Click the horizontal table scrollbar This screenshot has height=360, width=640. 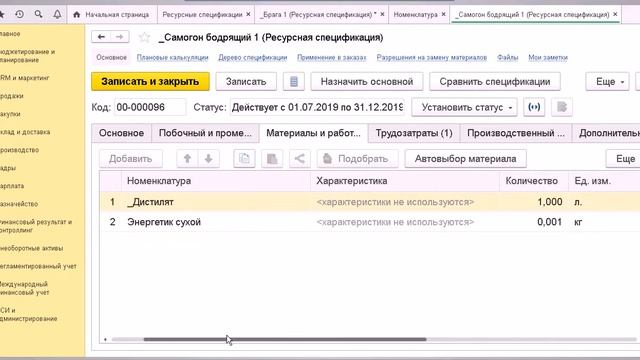[x=285, y=339]
